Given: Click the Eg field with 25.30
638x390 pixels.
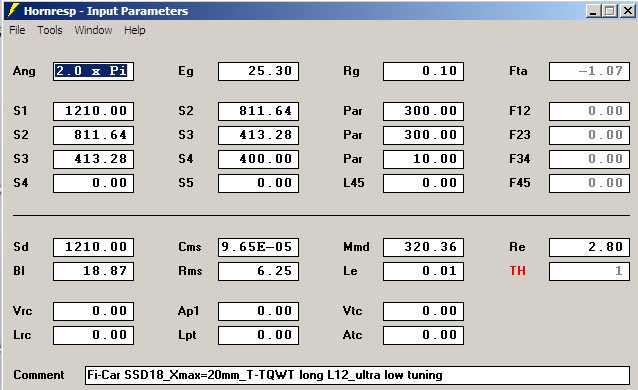Looking at the screenshot, I should [258, 71].
